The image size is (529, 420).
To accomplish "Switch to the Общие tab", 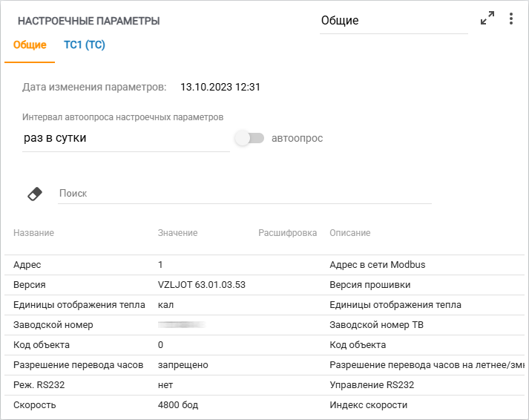I will click(30, 45).
